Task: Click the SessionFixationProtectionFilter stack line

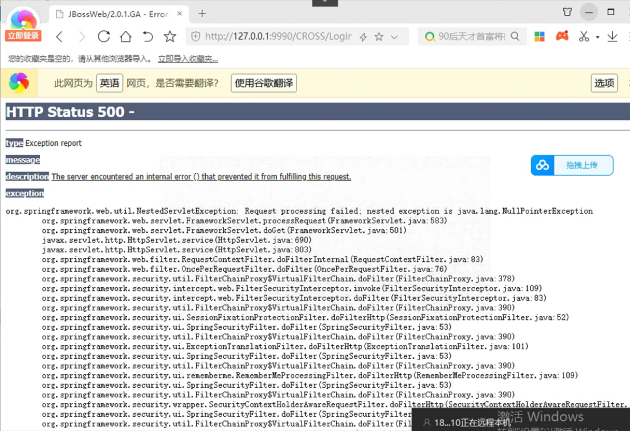Action: [305, 317]
